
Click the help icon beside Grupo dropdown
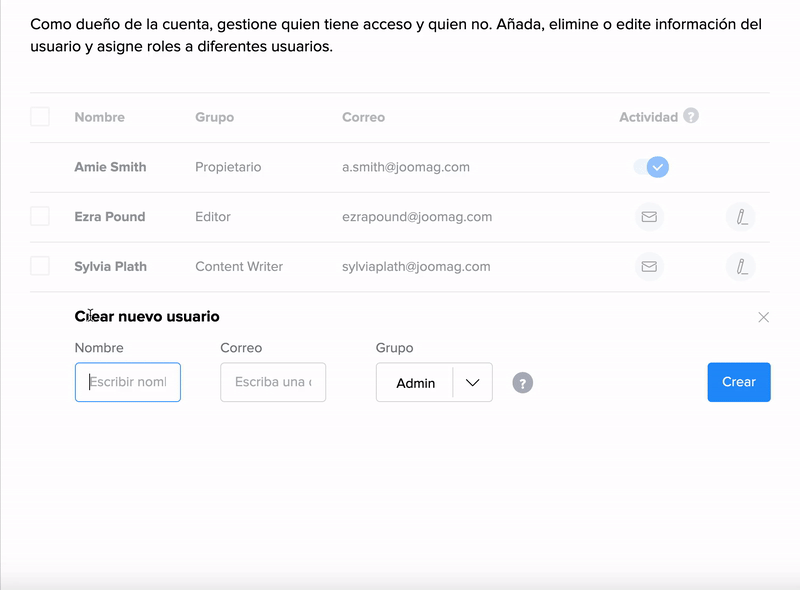coord(522,383)
